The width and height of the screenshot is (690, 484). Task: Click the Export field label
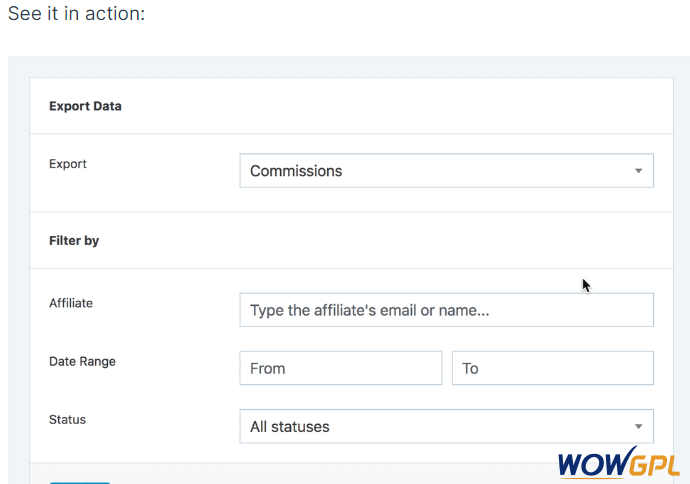tap(68, 164)
